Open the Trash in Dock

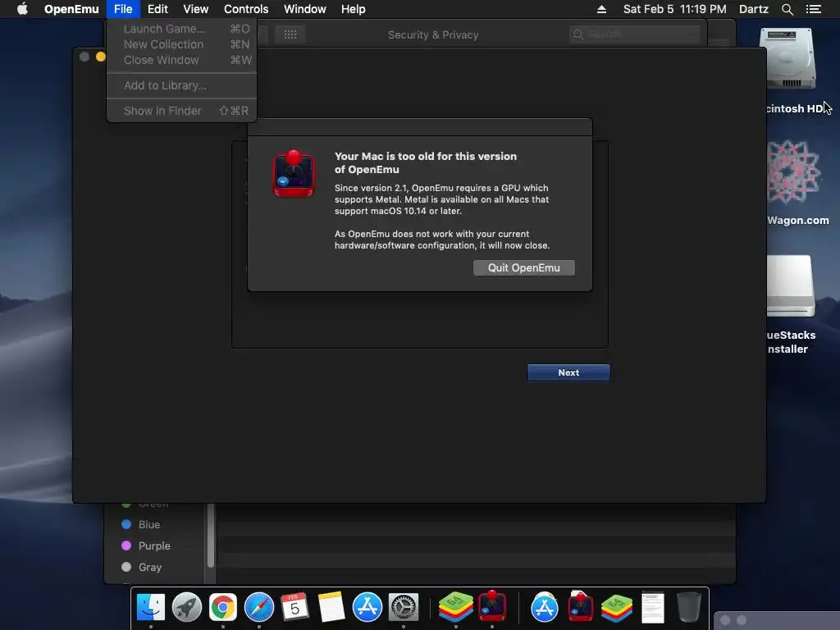click(689, 608)
